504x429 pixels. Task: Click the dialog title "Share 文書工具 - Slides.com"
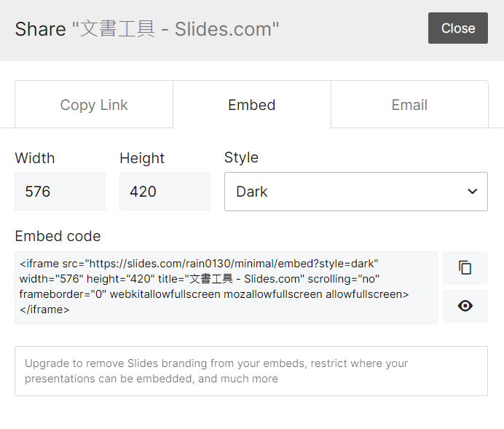tap(147, 29)
